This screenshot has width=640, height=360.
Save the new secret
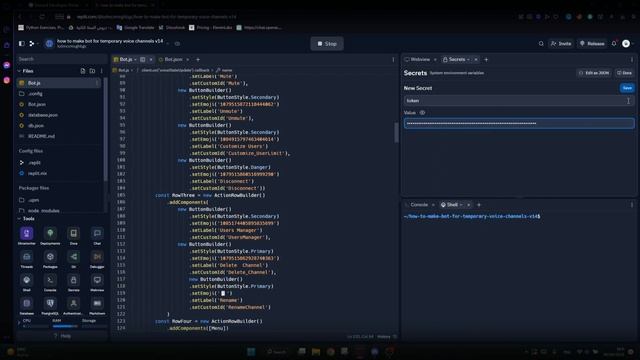pos(627,88)
